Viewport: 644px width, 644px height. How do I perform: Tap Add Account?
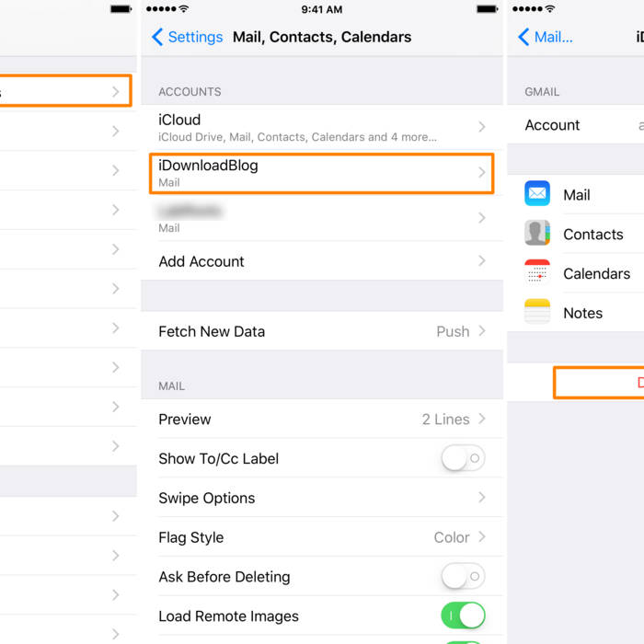pyautogui.click(x=322, y=261)
